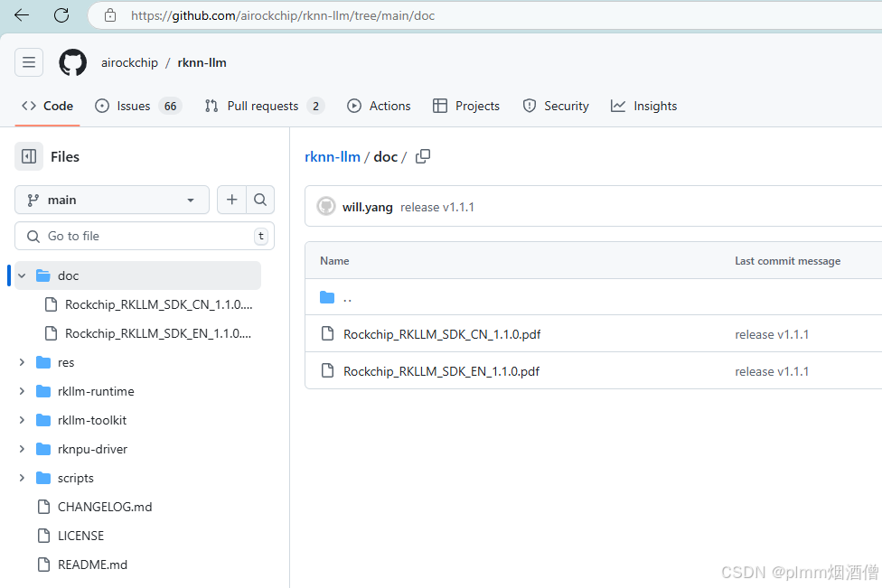The width and height of the screenshot is (882, 588).
Task: Click the Name column header
Action: 334,261
